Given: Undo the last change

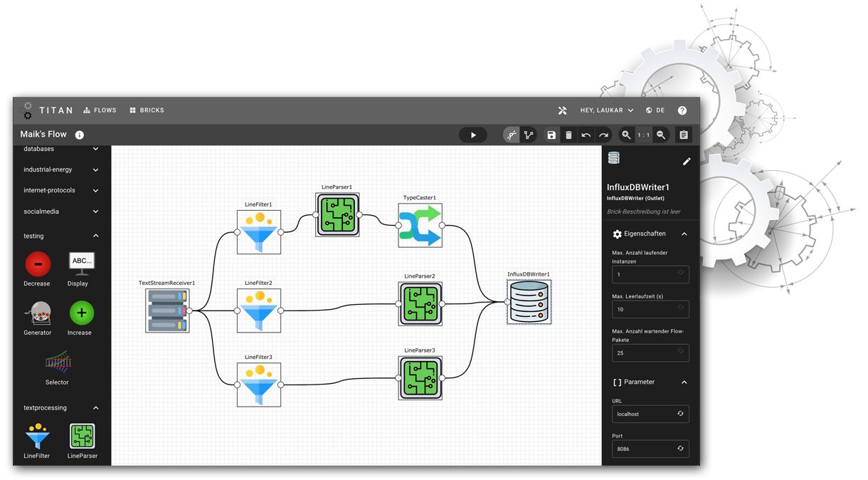Looking at the screenshot, I should click(x=586, y=135).
